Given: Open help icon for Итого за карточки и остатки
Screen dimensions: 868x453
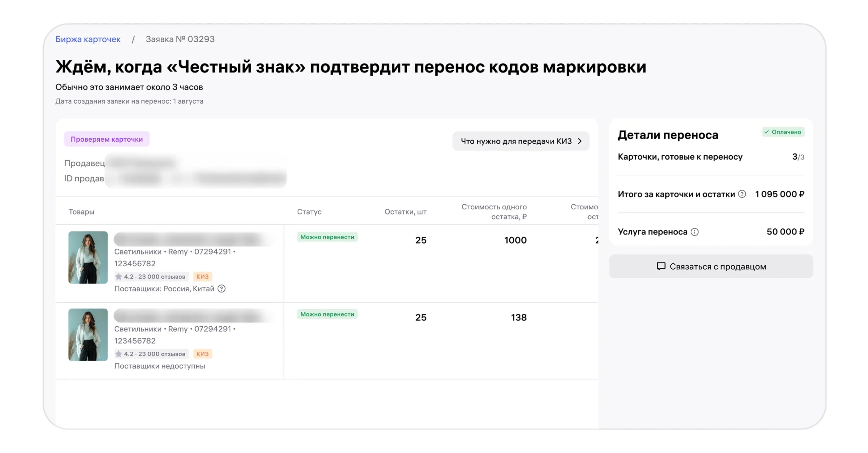Looking at the screenshot, I should pos(742,194).
